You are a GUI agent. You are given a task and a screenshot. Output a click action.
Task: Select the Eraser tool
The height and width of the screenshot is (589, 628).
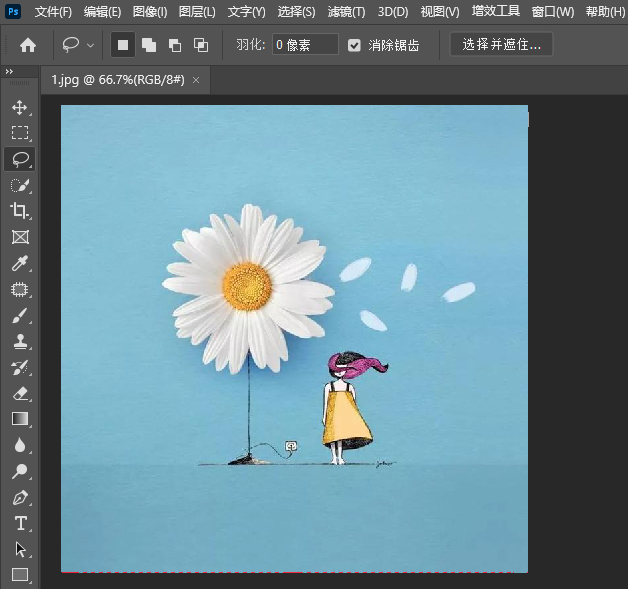point(20,394)
